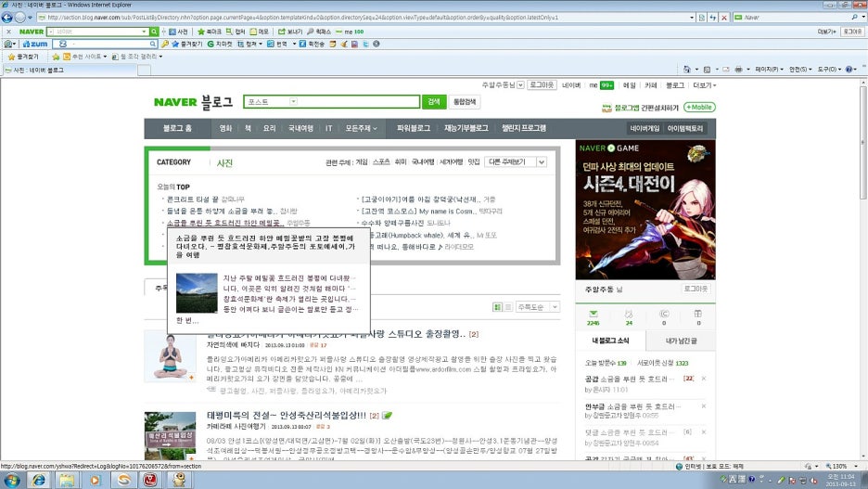868x489 pixels.
Task: Expand the 추천 사이트 favorites dropdown
Action: tap(84, 57)
